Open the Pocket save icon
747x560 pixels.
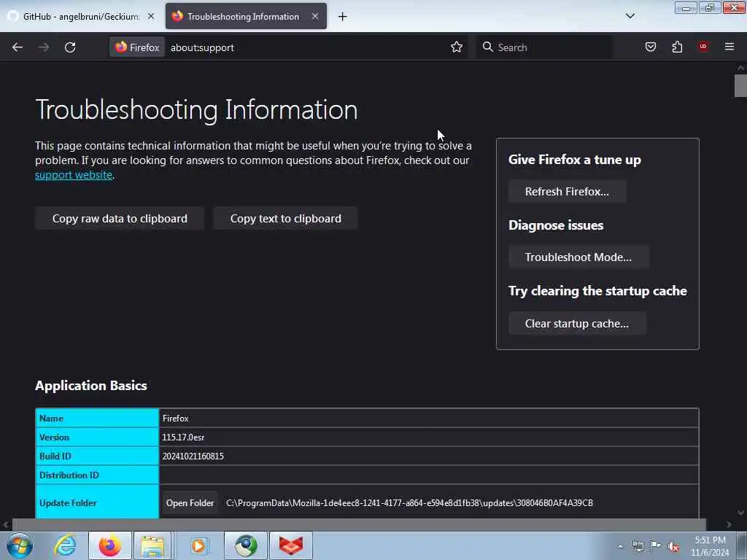[650, 47]
